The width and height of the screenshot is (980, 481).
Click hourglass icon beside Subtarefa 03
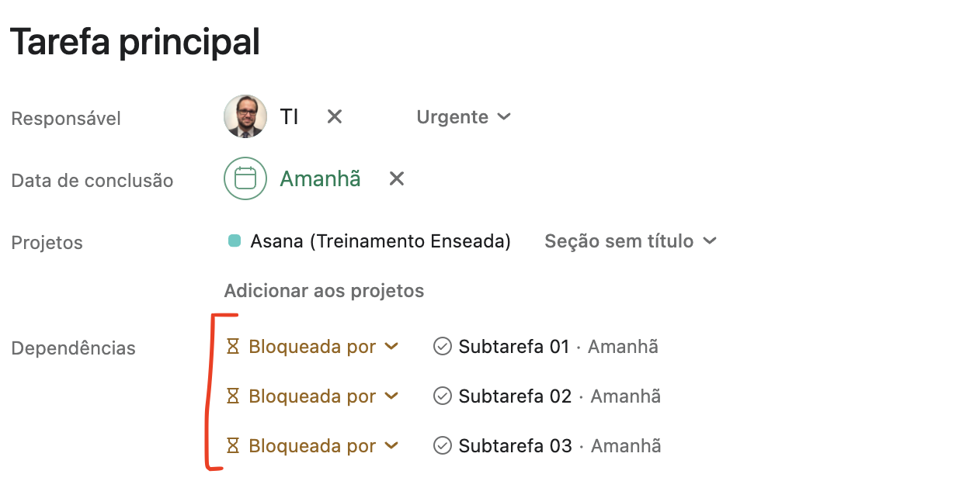pyautogui.click(x=232, y=446)
